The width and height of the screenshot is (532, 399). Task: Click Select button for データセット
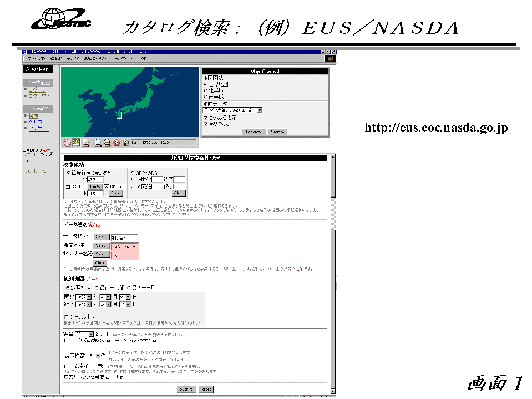[x=101, y=237]
